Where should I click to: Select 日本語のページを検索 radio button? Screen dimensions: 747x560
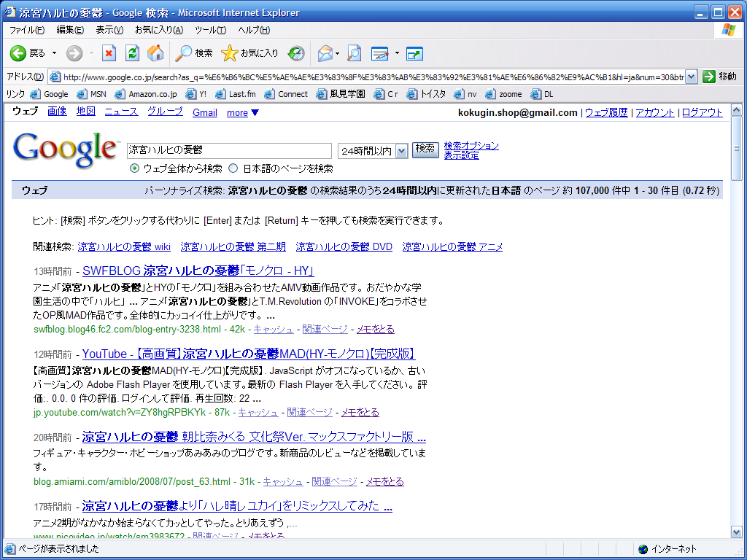point(233,168)
